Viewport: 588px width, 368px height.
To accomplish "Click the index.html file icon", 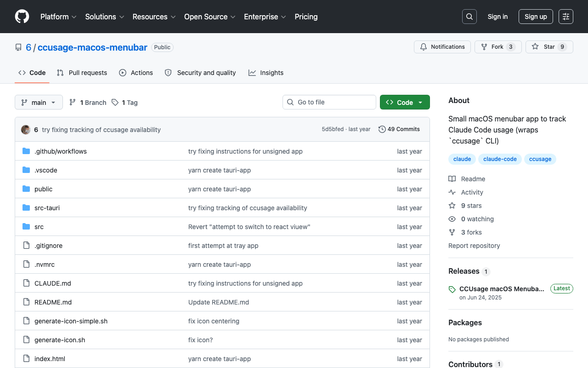I will (x=26, y=359).
